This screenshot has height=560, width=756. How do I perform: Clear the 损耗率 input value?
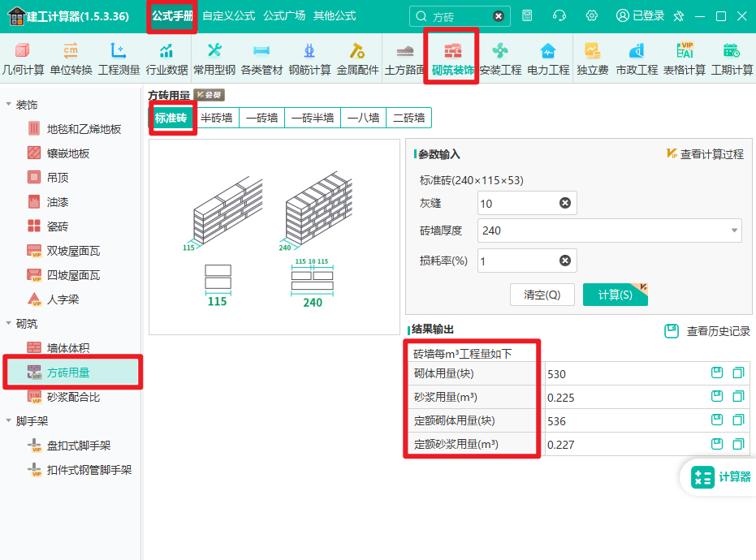565,261
